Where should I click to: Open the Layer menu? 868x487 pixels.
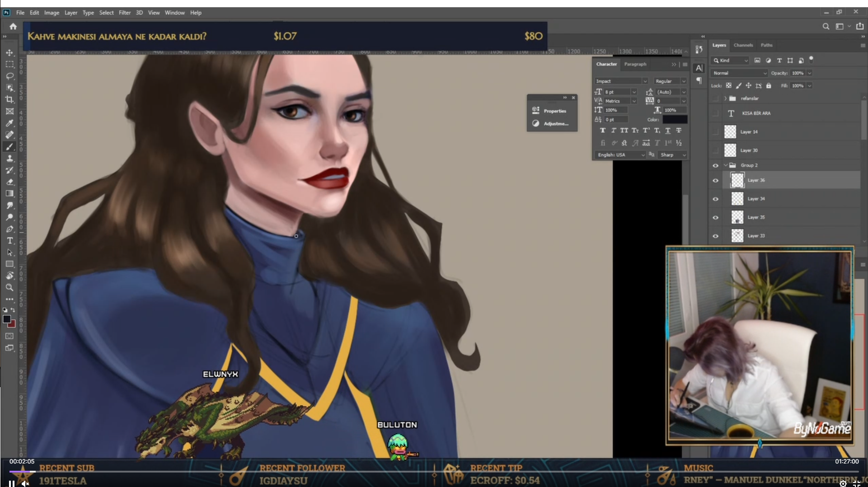71,13
